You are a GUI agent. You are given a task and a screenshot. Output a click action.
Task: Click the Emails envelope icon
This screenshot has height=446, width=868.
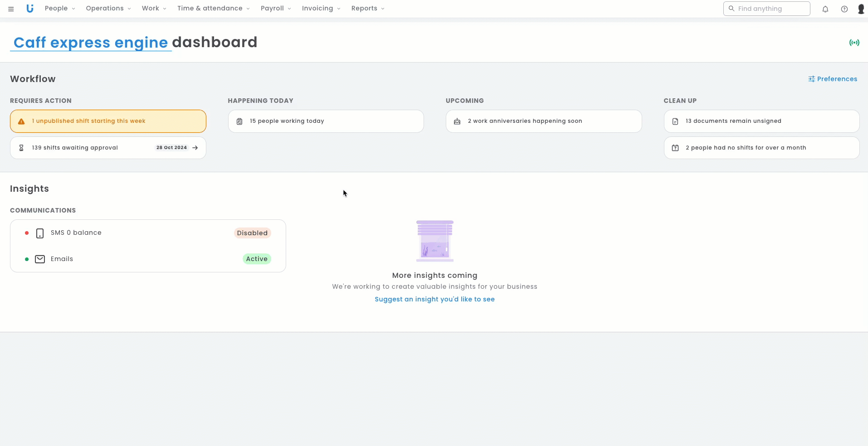[40, 259]
